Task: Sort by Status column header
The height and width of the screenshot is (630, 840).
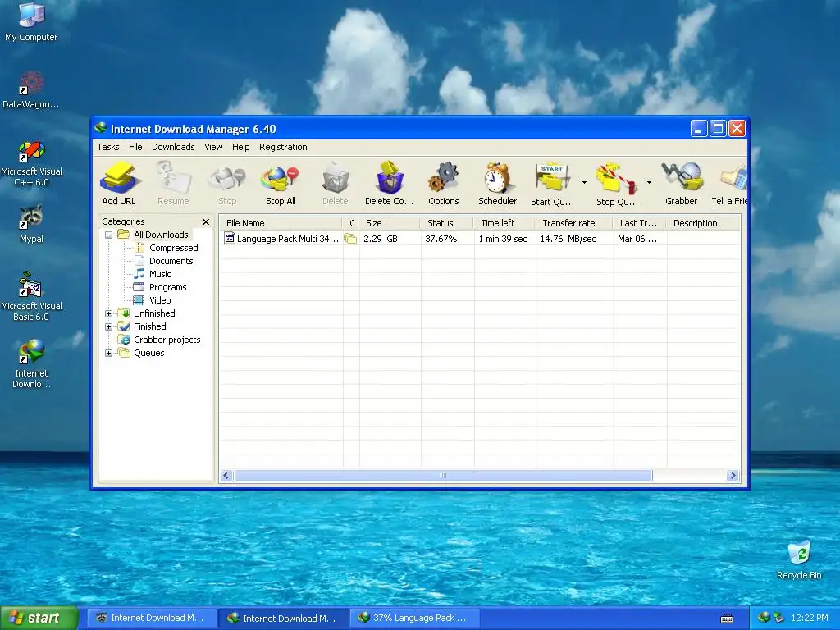Action: pos(447,223)
